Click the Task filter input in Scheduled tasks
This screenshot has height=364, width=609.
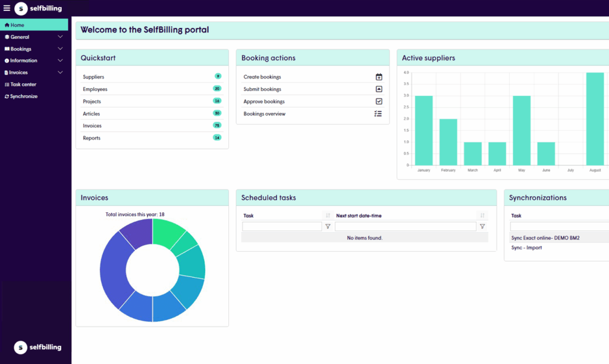click(282, 227)
